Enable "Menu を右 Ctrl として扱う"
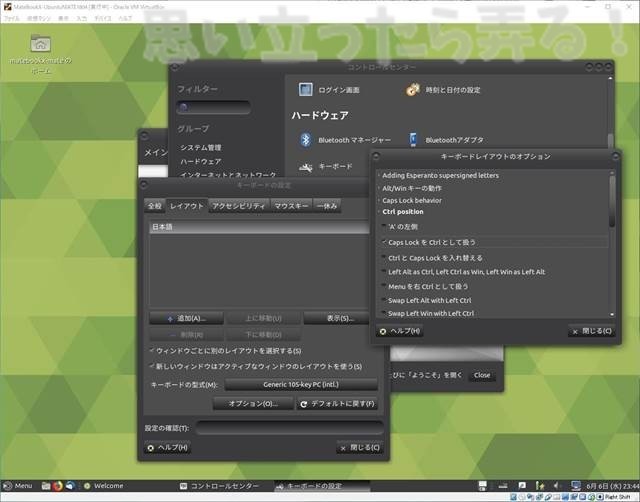The image size is (640, 502). [x=384, y=287]
